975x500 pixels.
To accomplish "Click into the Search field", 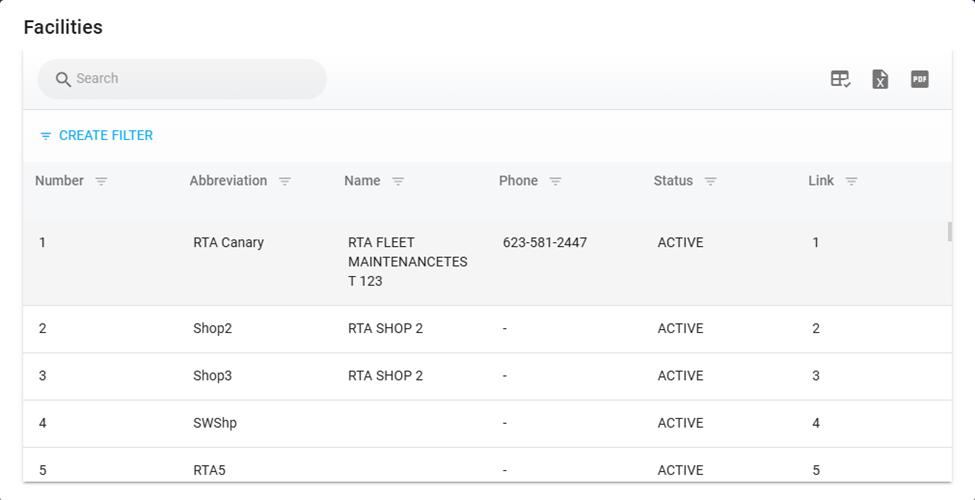I will [190, 79].
